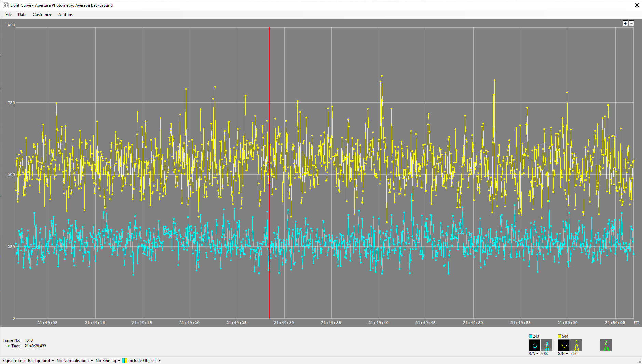Open the Add-ins menu
Viewport: 642px width, 364px height.
coord(66,15)
